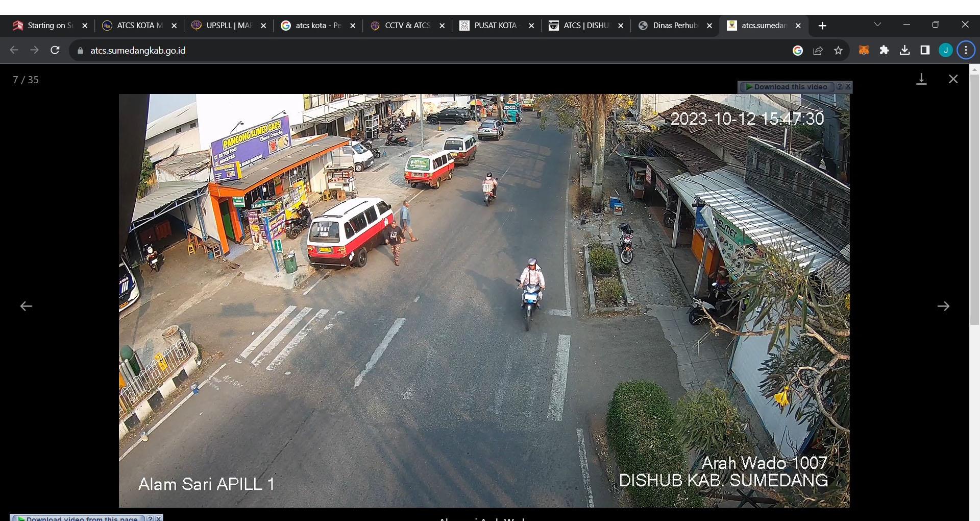Reload the current page
The width and height of the screenshot is (980, 521).
tap(55, 50)
